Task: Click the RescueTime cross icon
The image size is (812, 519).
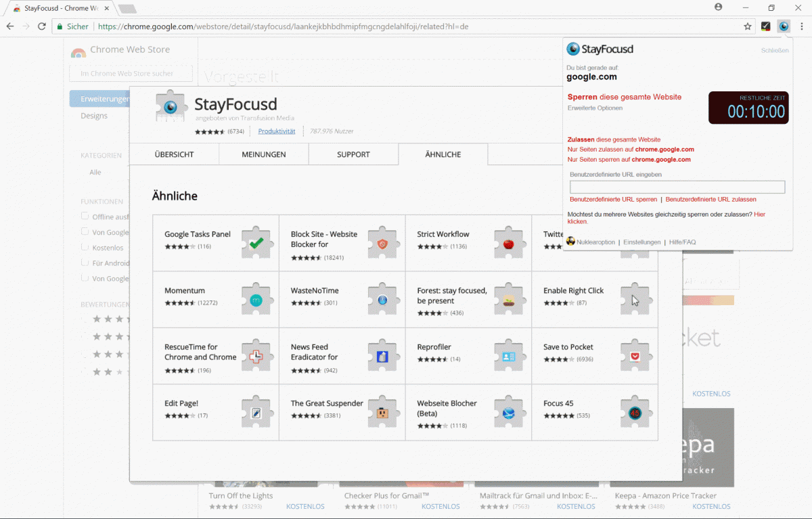Action: tap(256, 355)
